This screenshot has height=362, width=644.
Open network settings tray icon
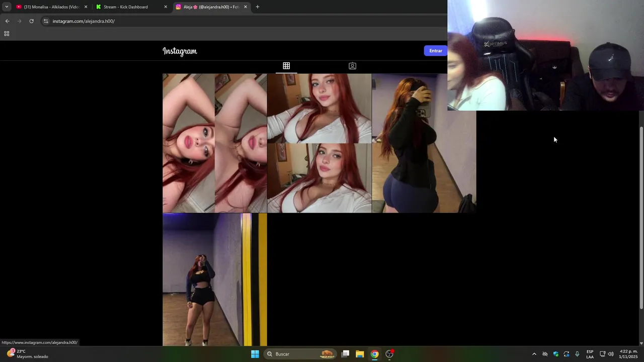tap(603, 354)
